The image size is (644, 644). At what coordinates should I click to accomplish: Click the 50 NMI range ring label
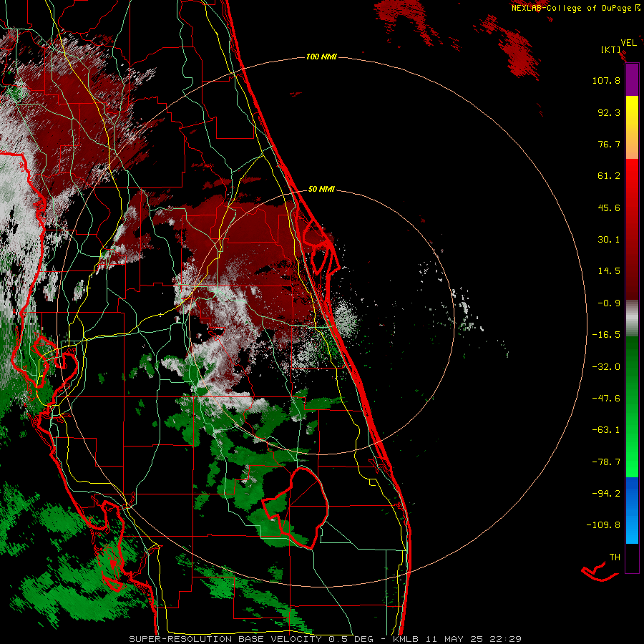point(321,189)
